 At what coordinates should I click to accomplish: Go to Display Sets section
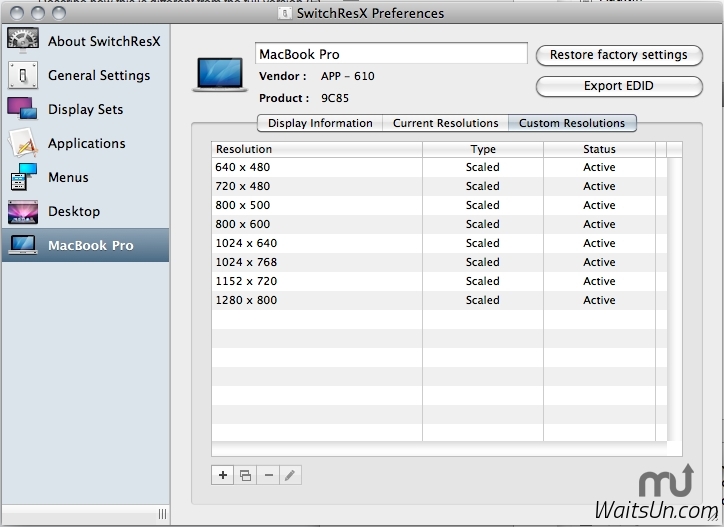pyautogui.click(x=85, y=109)
